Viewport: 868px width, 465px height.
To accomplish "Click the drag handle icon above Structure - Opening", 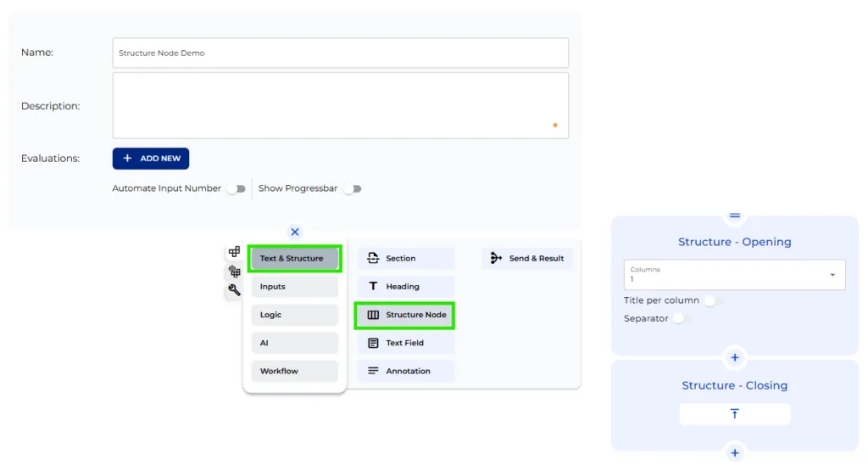I will tap(735, 216).
